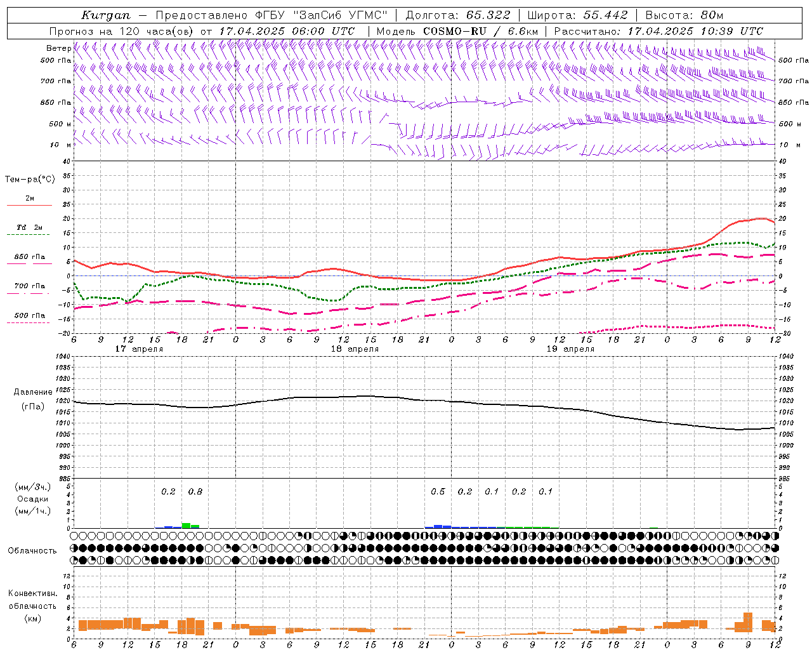Click the 'Широта: 55.442' latitude value
The width and height of the screenshot is (812, 650).
coord(578,15)
